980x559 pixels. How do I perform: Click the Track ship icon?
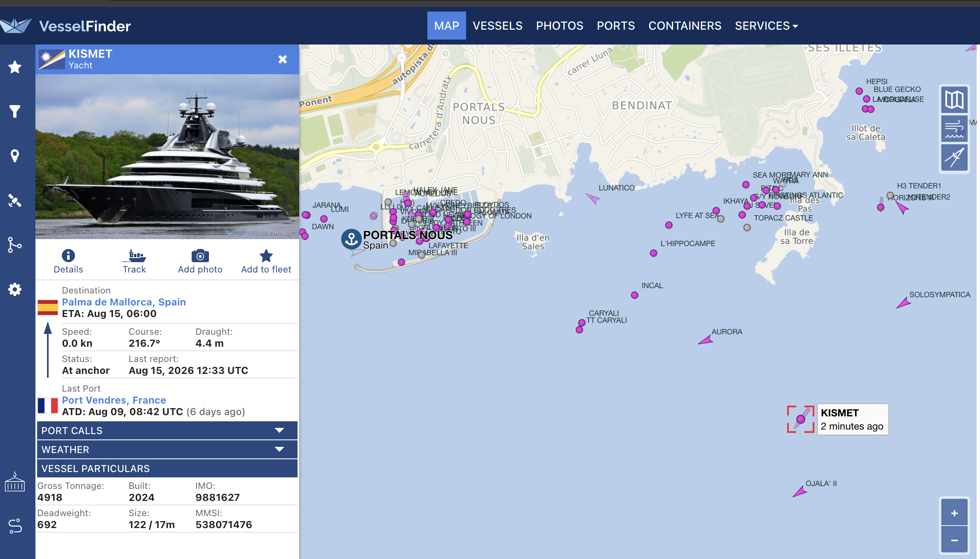pos(134,256)
